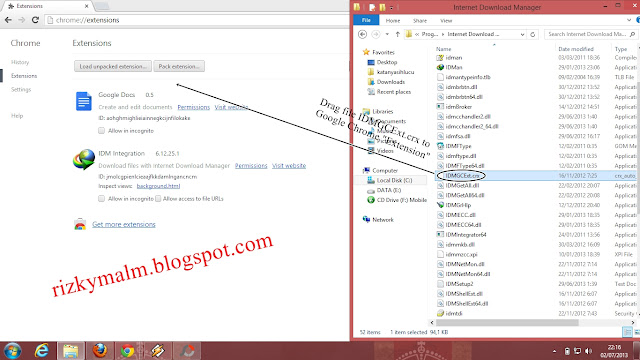Viewport: 640px width, 360px height.
Task: Open background.html inspect view link
Action: coord(158,186)
